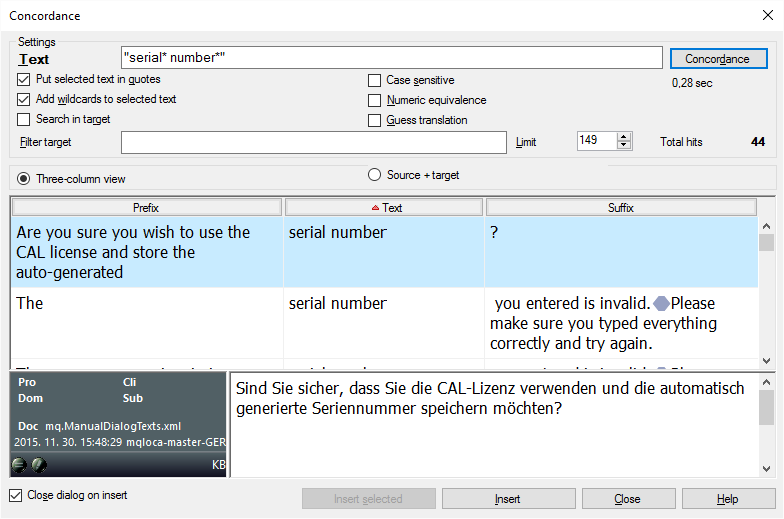The image size is (784, 519).
Task: Click the Close button
Action: coord(628,498)
